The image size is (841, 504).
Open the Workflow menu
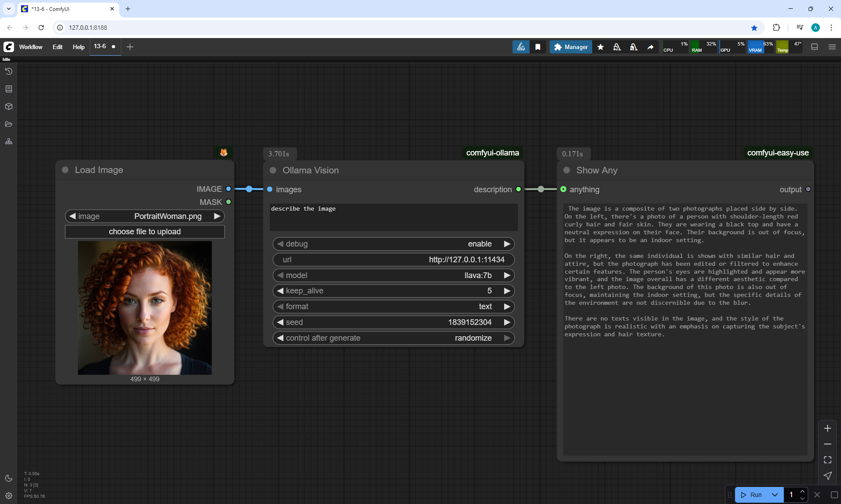[x=31, y=47]
